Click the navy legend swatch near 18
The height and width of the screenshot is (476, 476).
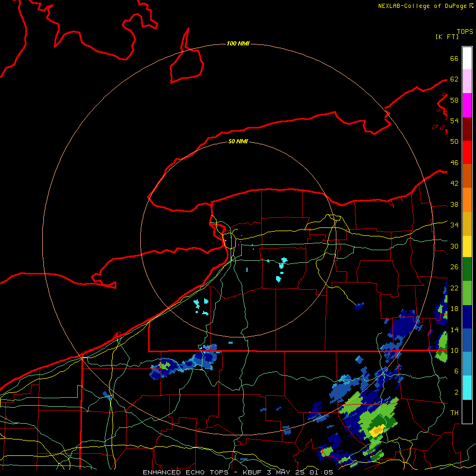[467, 317]
